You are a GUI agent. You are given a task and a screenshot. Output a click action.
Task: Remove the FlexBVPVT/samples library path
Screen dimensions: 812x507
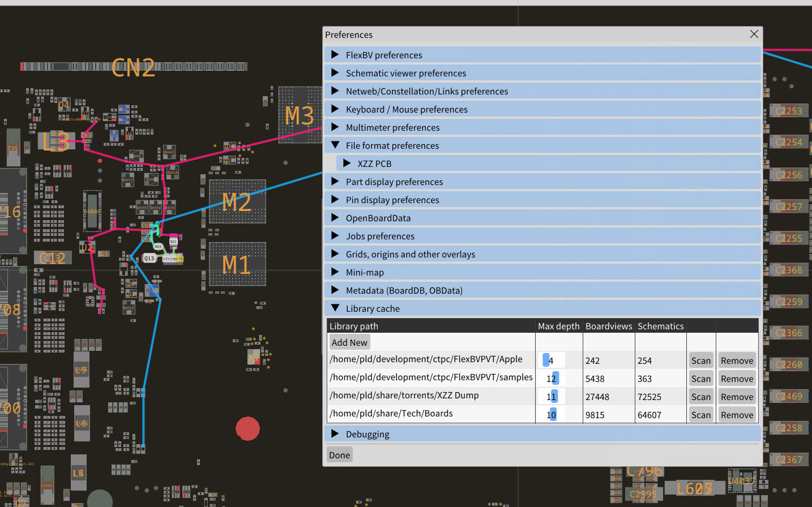[x=737, y=379]
